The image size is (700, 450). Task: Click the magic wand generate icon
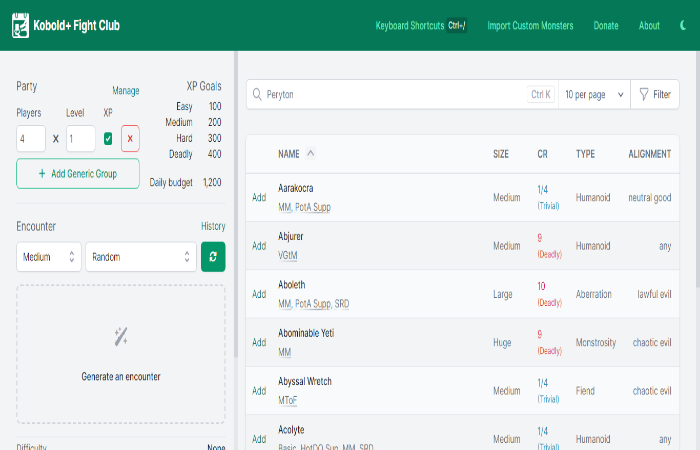pos(121,337)
